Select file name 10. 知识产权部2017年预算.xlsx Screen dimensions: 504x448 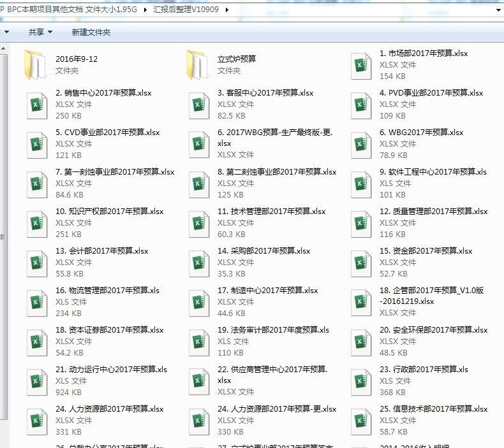click(109, 212)
